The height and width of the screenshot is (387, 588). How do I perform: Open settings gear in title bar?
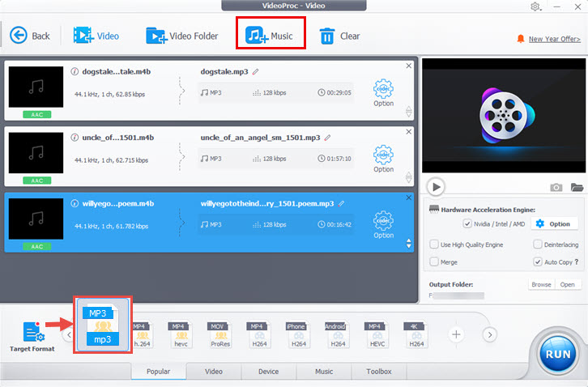point(535,6)
